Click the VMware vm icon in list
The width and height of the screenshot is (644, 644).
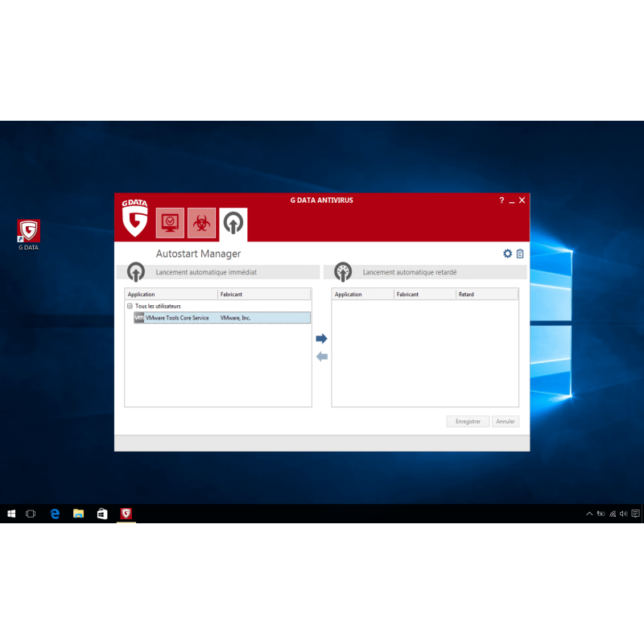tap(139, 317)
